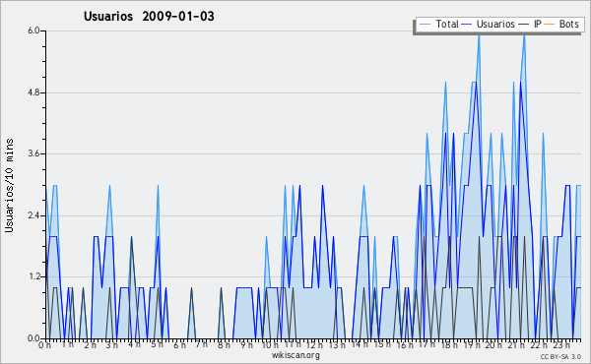Click the x-axis label '14 h'

(360, 344)
